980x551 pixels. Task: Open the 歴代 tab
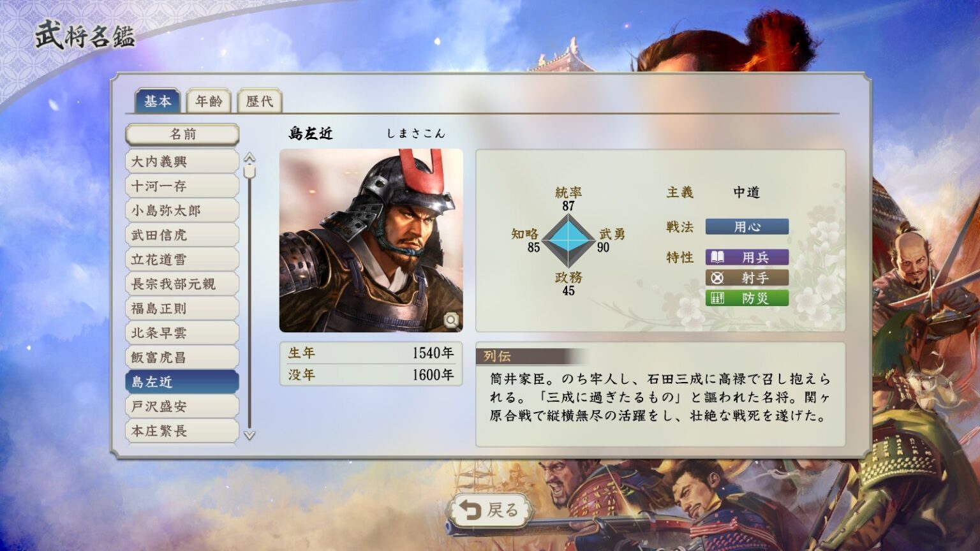(x=260, y=101)
